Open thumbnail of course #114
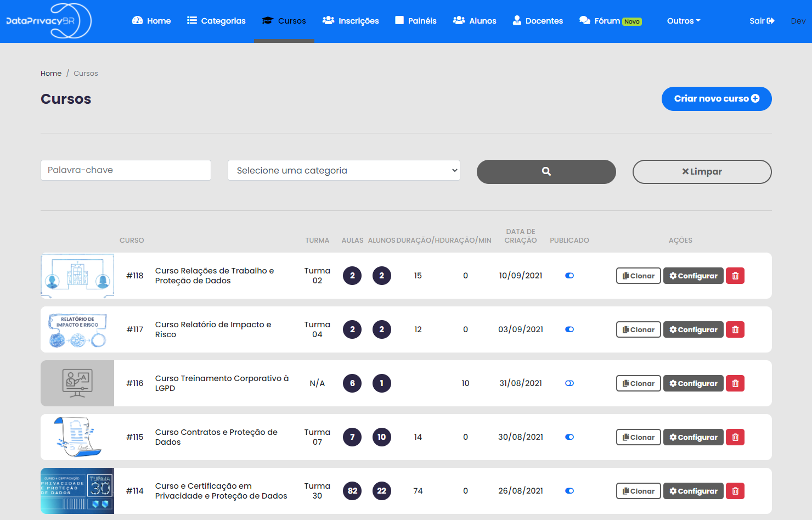 [x=77, y=491]
